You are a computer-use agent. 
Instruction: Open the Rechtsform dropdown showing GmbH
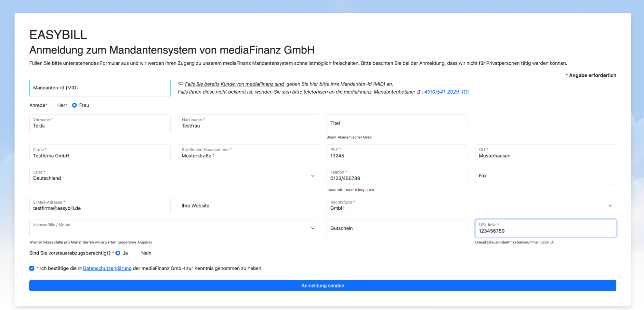click(471, 206)
